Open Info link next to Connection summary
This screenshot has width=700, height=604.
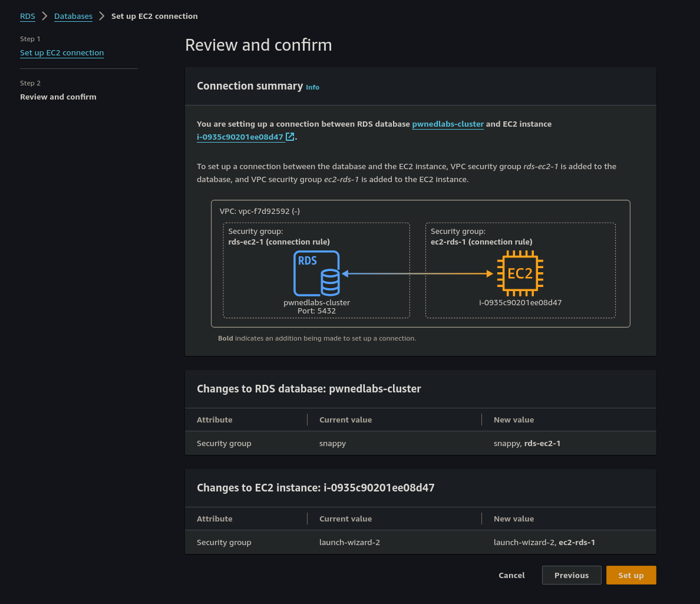[312, 87]
